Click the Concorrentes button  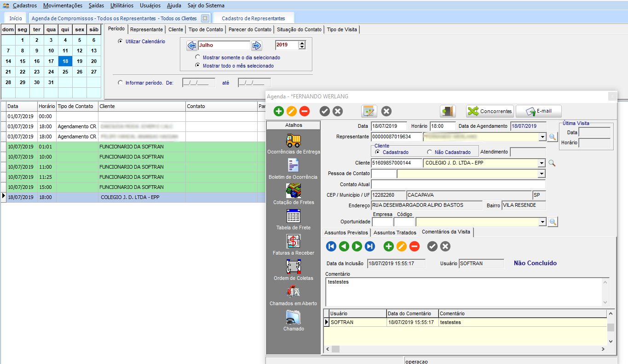490,111
